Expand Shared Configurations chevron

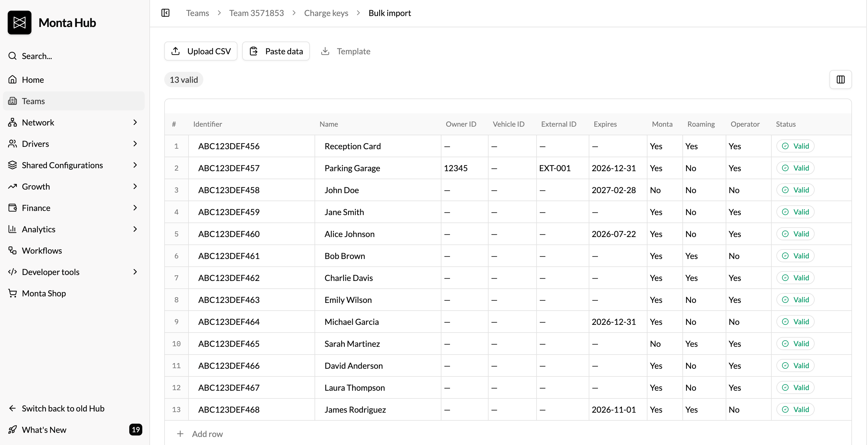coord(135,165)
